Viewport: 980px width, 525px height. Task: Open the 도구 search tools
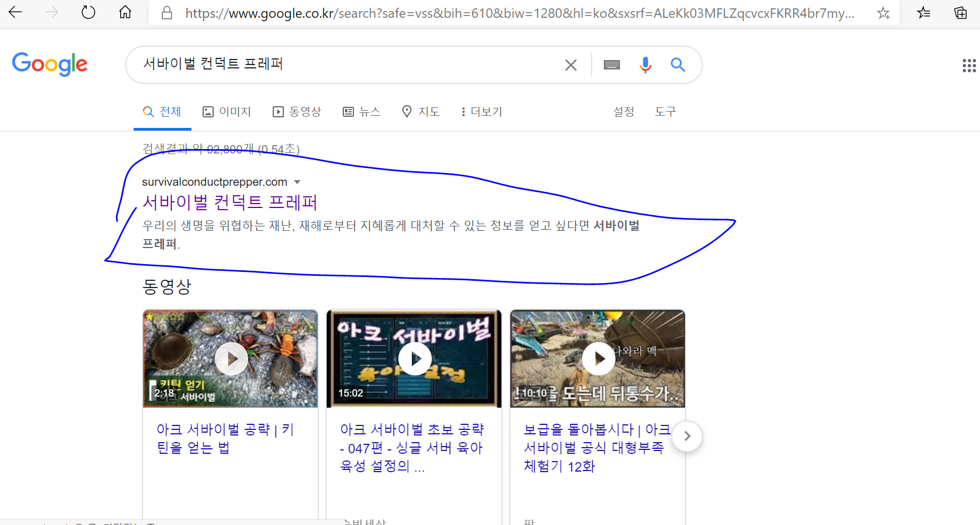tap(665, 112)
